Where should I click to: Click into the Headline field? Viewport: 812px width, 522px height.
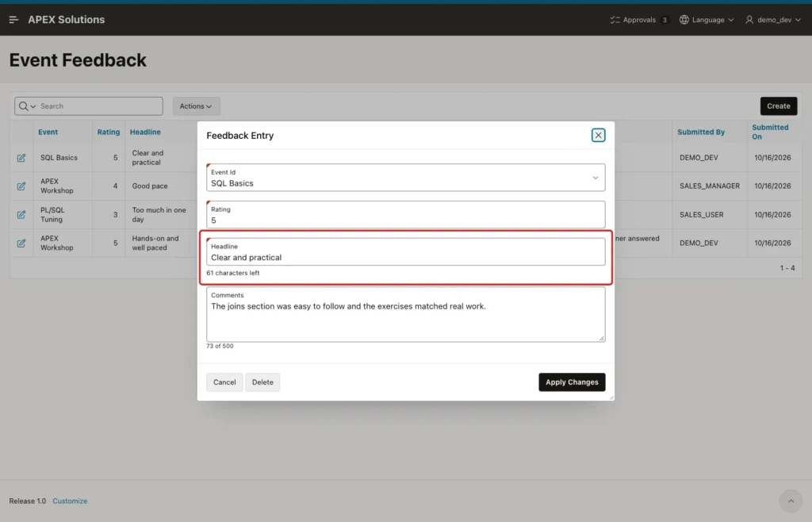click(x=405, y=251)
